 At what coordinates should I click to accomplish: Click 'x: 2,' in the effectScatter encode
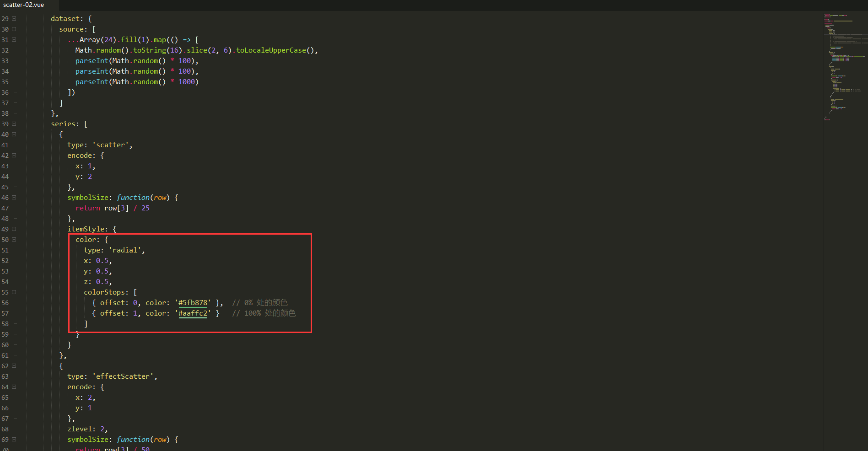[x=86, y=397]
